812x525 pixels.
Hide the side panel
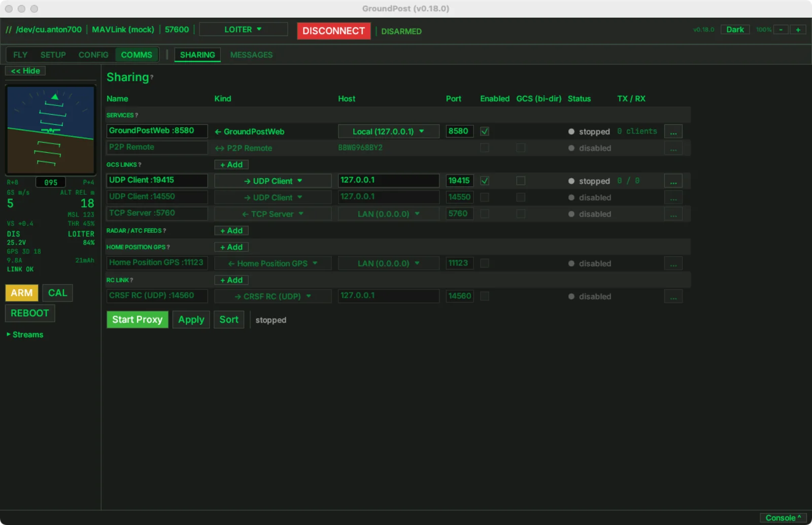coord(25,71)
